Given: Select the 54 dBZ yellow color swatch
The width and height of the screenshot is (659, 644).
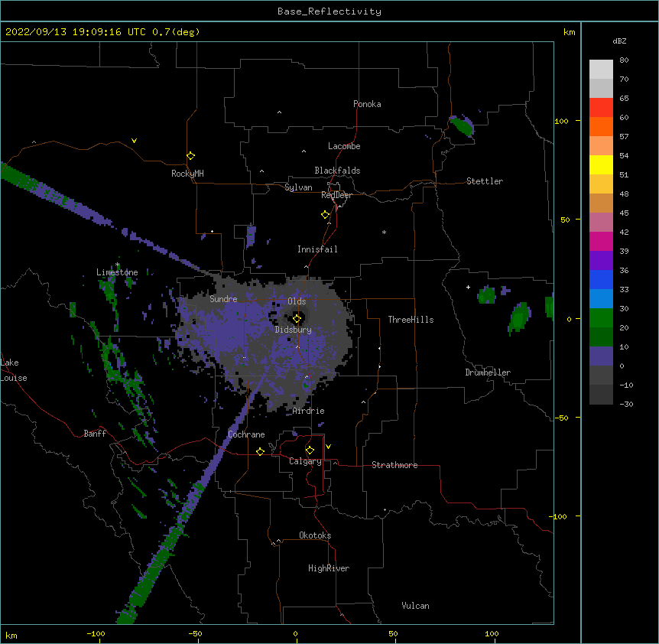Looking at the screenshot, I should (601, 164).
